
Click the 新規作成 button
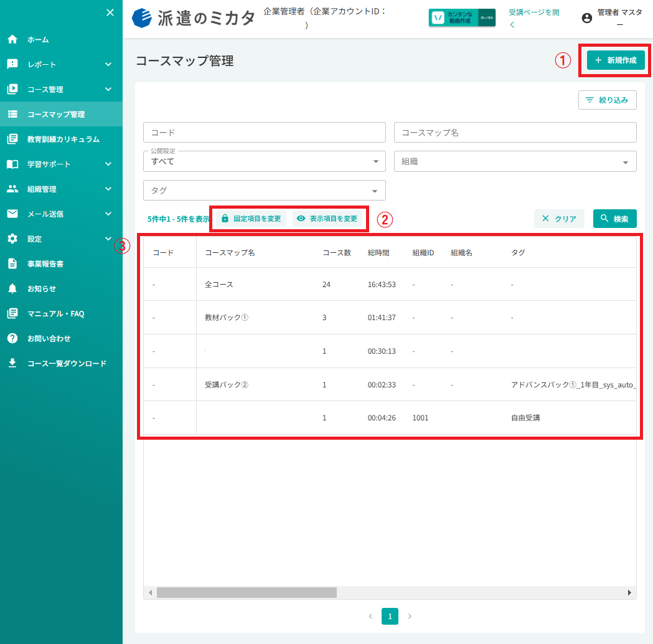(x=616, y=60)
